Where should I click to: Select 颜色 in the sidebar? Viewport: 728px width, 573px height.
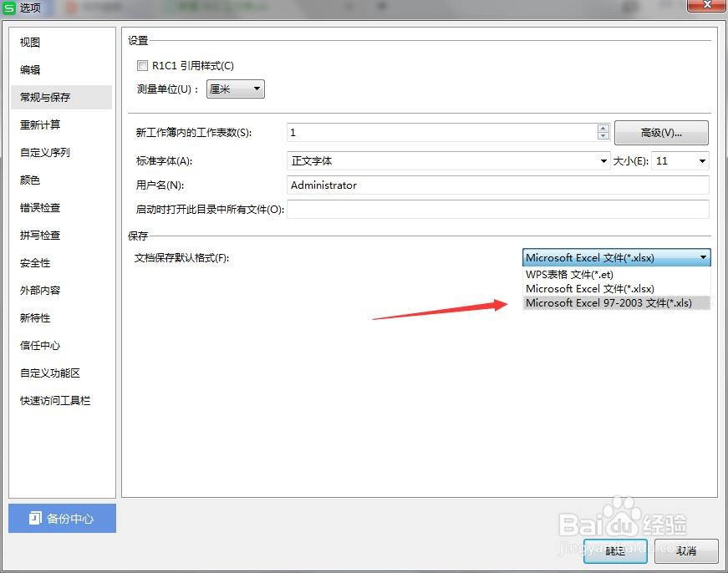(61, 180)
